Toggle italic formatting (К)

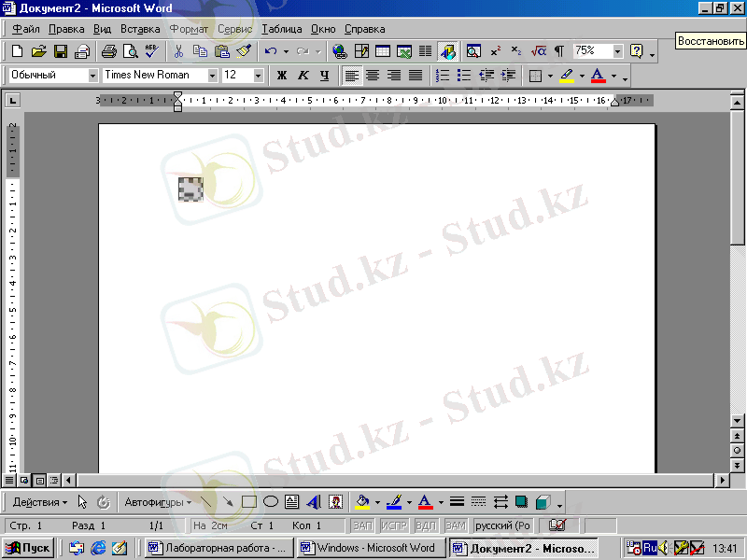[x=303, y=76]
